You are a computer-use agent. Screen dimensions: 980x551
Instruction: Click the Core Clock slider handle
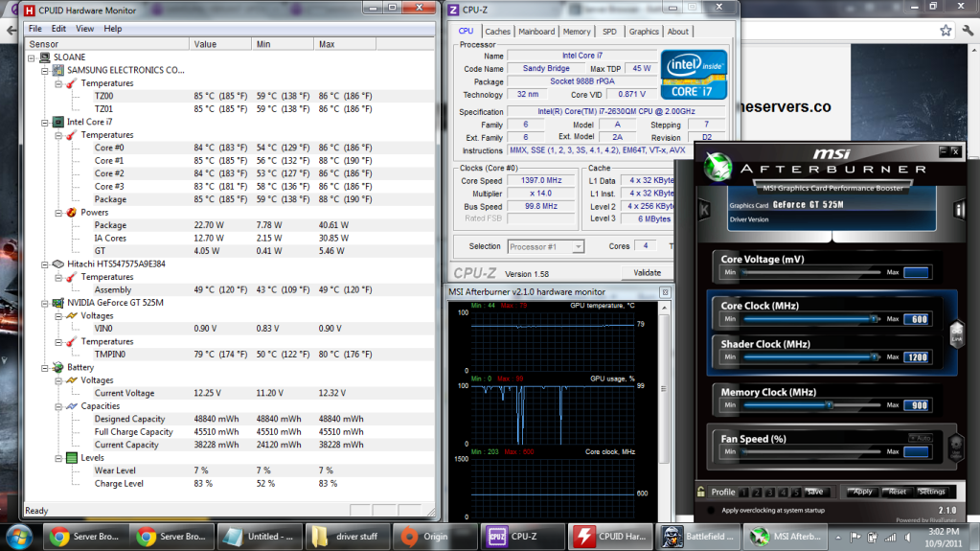pos(874,319)
